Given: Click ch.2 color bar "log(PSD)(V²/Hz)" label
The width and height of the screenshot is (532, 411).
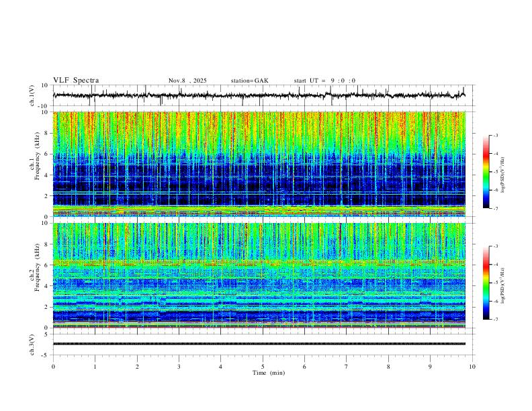Looking at the screenshot, I should pyautogui.click(x=503, y=286).
